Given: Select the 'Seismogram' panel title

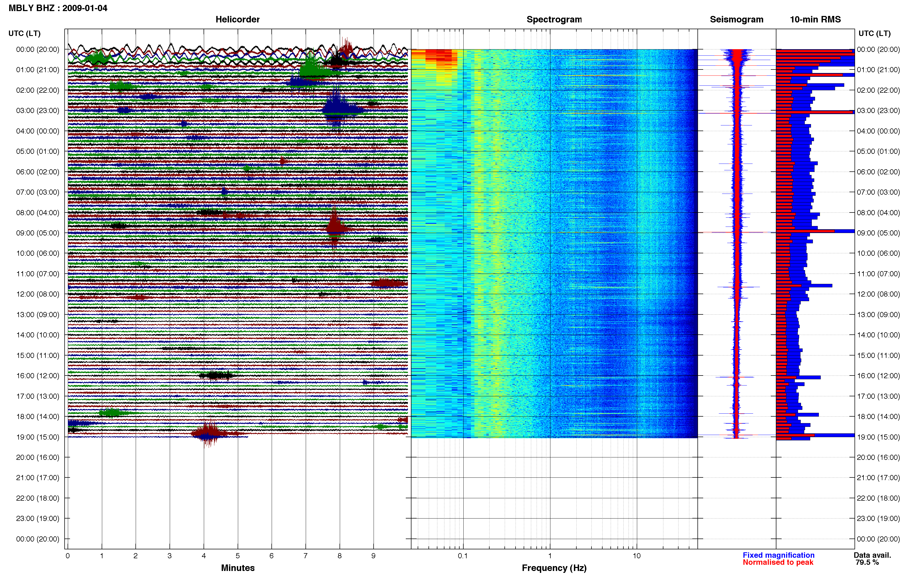Looking at the screenshot, I should click(x=736, y=19).
